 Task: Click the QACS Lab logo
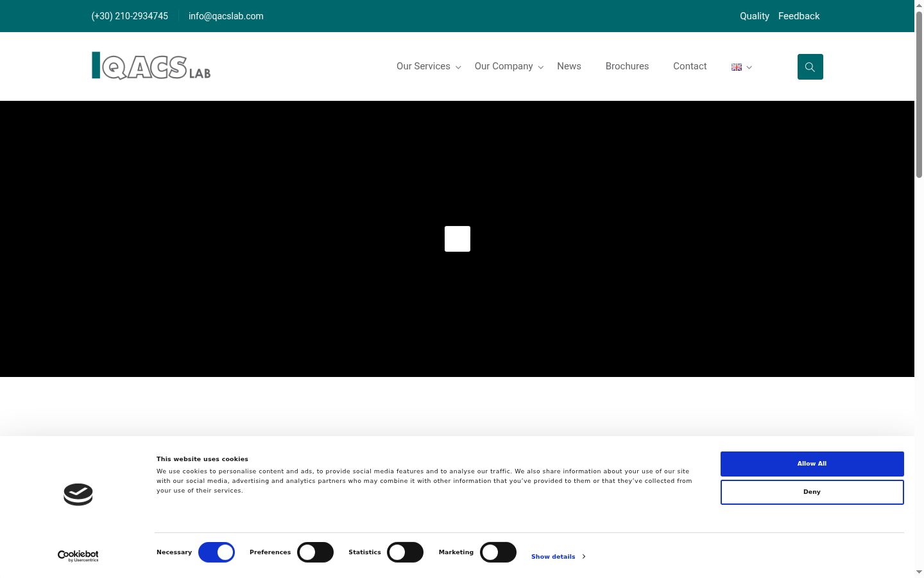[x=151, y=66]
